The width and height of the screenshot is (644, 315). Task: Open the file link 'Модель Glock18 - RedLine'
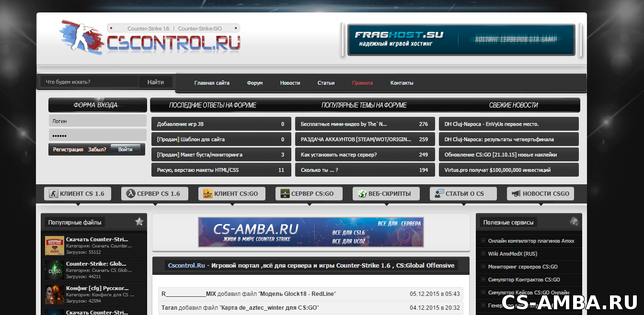[x=297, y=294]
